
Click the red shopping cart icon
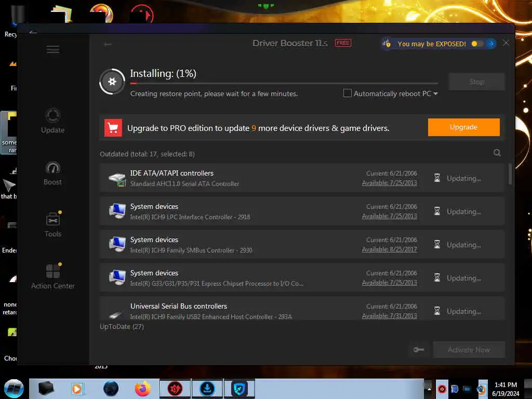click(x=113, y=128)
